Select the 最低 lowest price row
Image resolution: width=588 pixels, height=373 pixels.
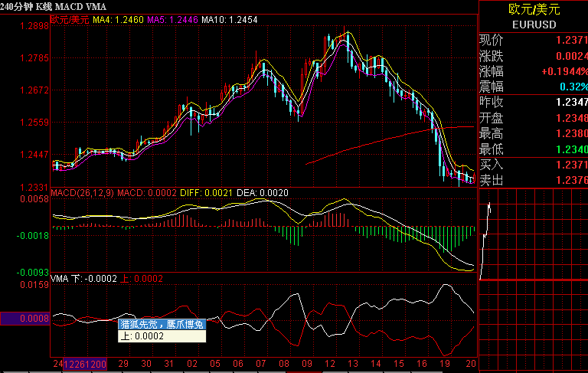[534, 149]
